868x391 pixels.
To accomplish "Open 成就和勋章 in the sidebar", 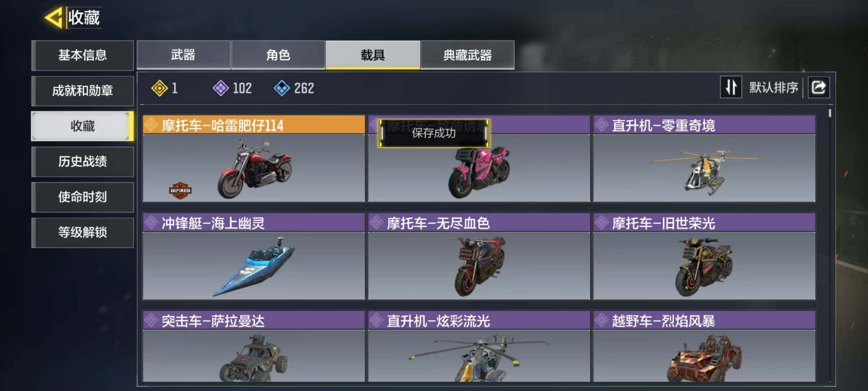I will [x=82, y=91].
